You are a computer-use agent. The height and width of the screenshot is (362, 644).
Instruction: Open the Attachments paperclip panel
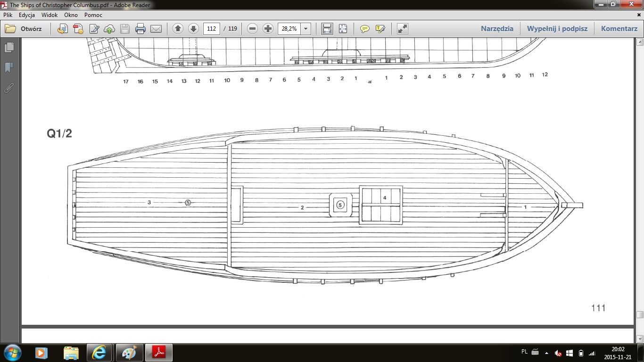[x=8, y=88]
